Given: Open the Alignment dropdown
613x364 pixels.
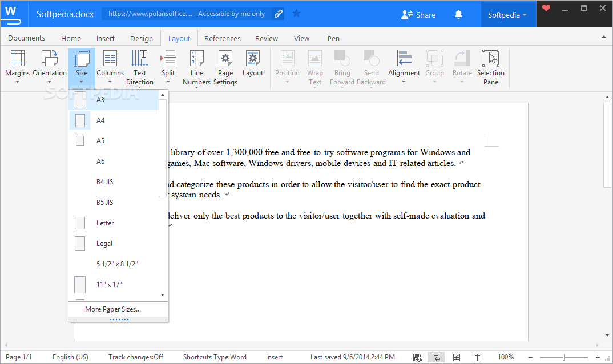Looking at the screenshot, I should 404,67.
